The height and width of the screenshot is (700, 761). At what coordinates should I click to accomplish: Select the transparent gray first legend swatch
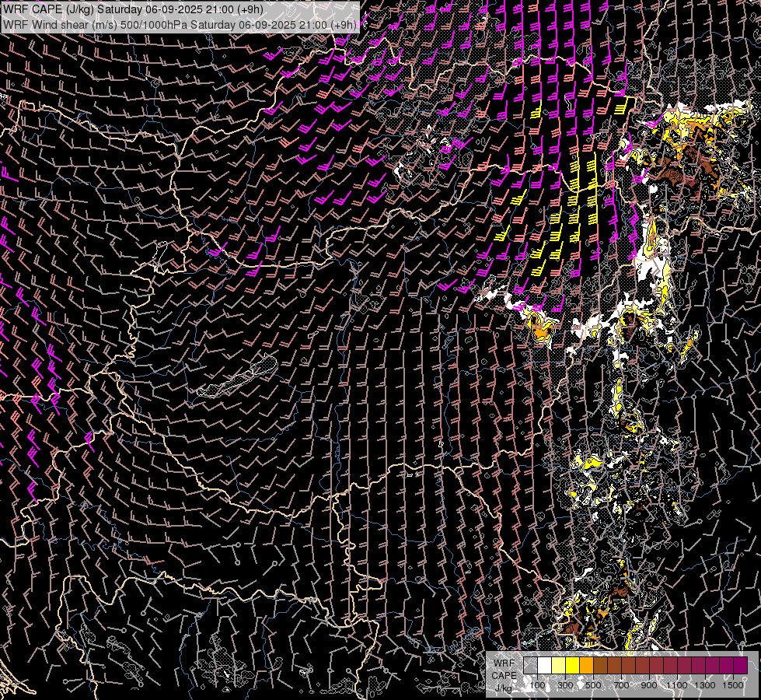click(x=530, y=665)
